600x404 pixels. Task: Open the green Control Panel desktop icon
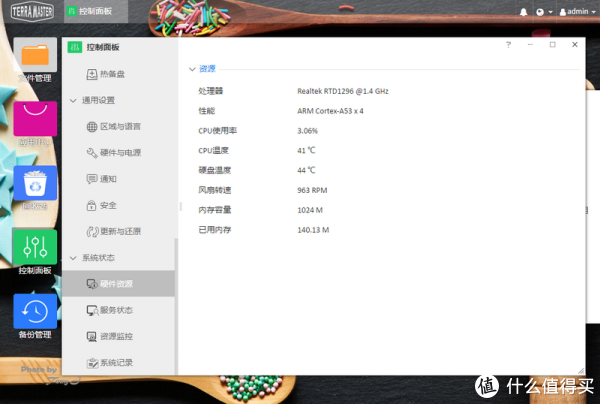click(34, 248)
